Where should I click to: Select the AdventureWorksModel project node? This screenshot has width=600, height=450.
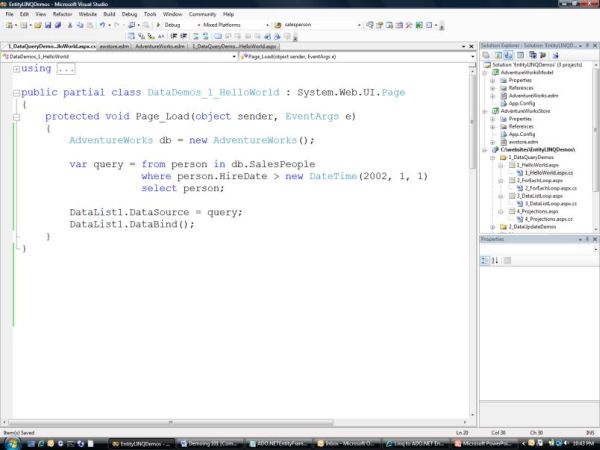[527, 72]
